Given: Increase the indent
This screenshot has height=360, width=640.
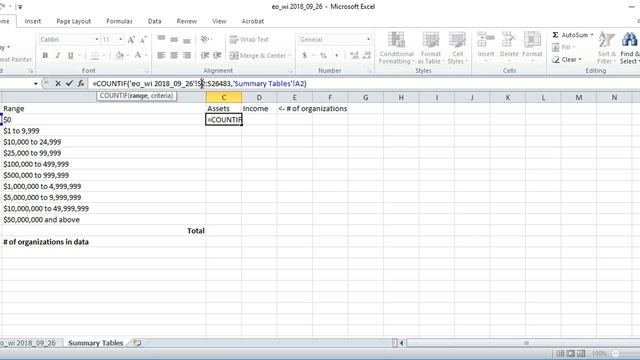Looking at the screenshot, I should click(217, 56).
